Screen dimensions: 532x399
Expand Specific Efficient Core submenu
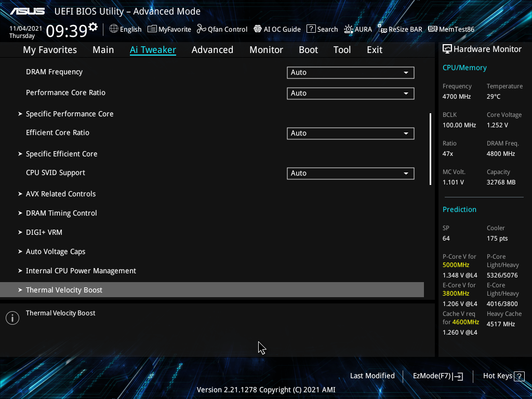coord(61,154)
